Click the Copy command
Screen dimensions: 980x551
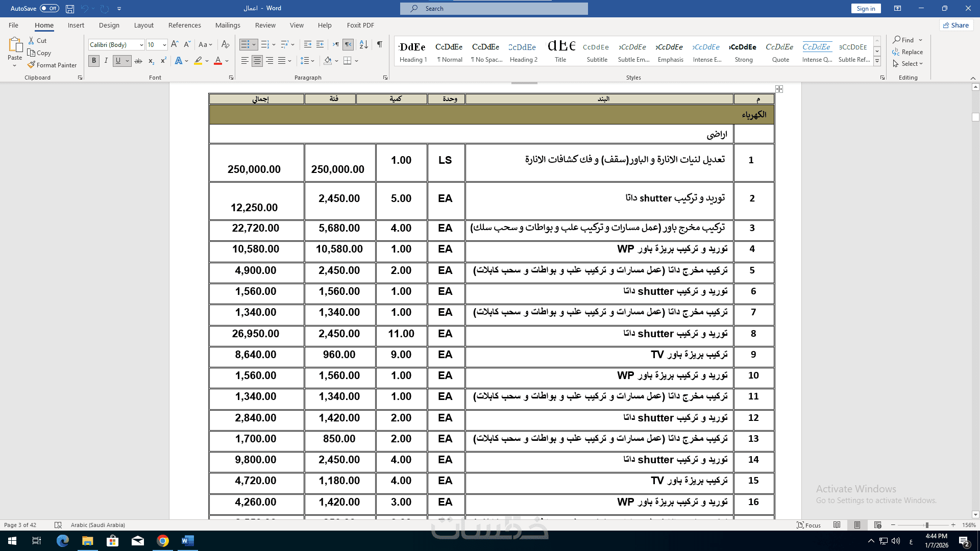(39, 53)
